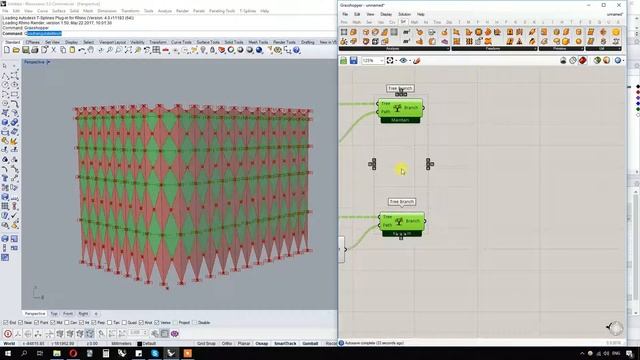Click the green Open file icon in Grasshopper canvas toolbar
Viewport: 640px width, 360px height.
click(344, 60)
